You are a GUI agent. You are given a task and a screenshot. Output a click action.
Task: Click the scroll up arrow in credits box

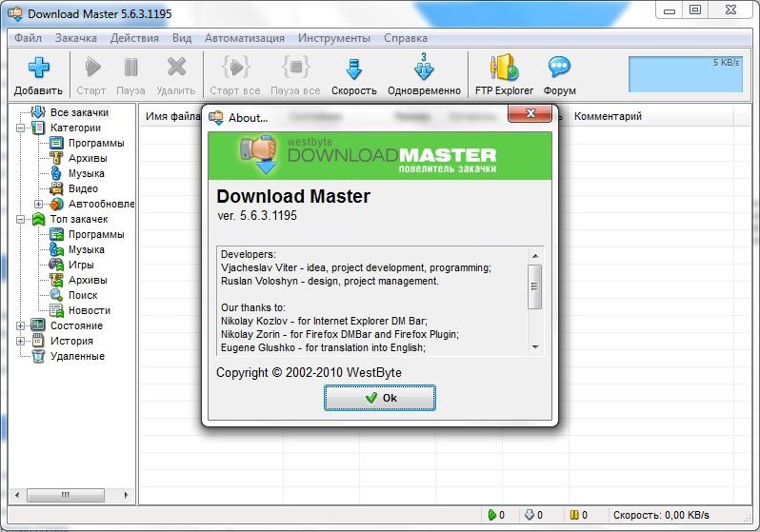click(535, 255)
